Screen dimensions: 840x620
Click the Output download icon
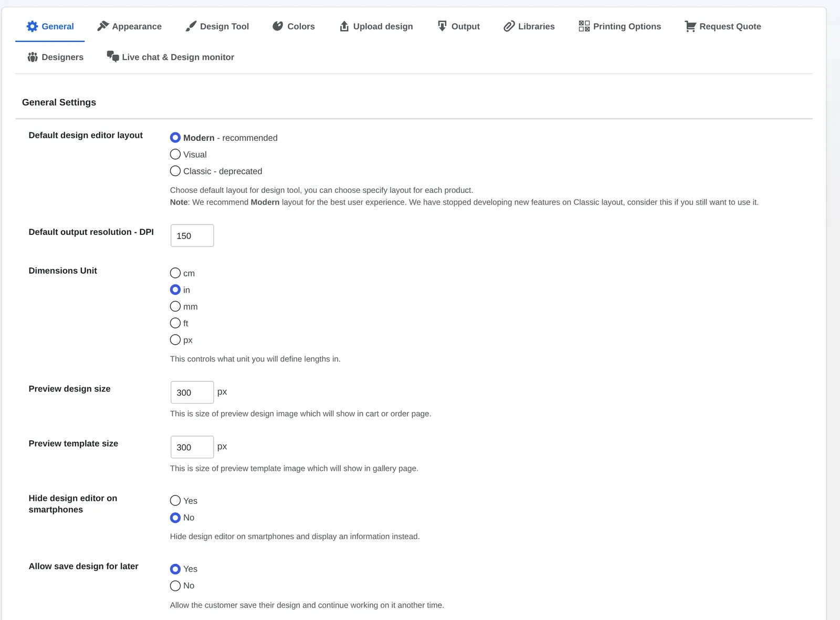point(442,26)
